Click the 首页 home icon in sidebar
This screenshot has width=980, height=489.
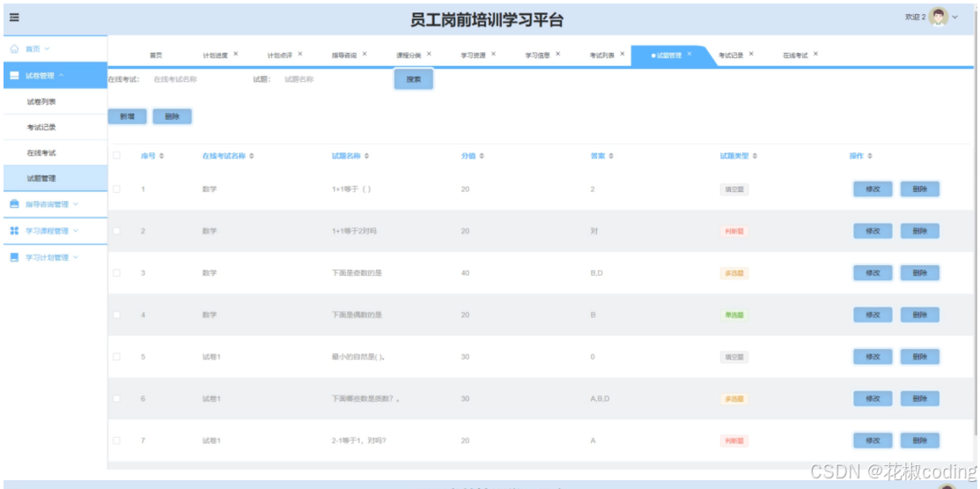pos(14,48)
